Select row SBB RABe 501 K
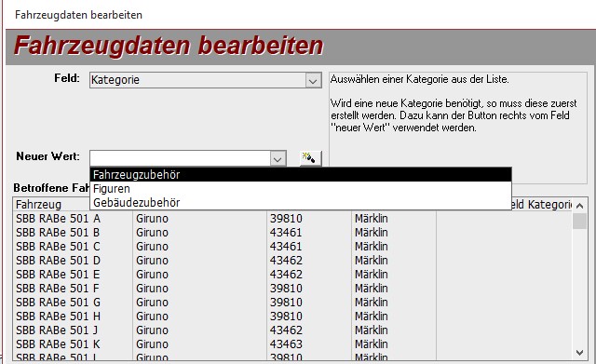The height and width of the screenshot is (364, 596). pyautogui.click(x=292, y=344)
